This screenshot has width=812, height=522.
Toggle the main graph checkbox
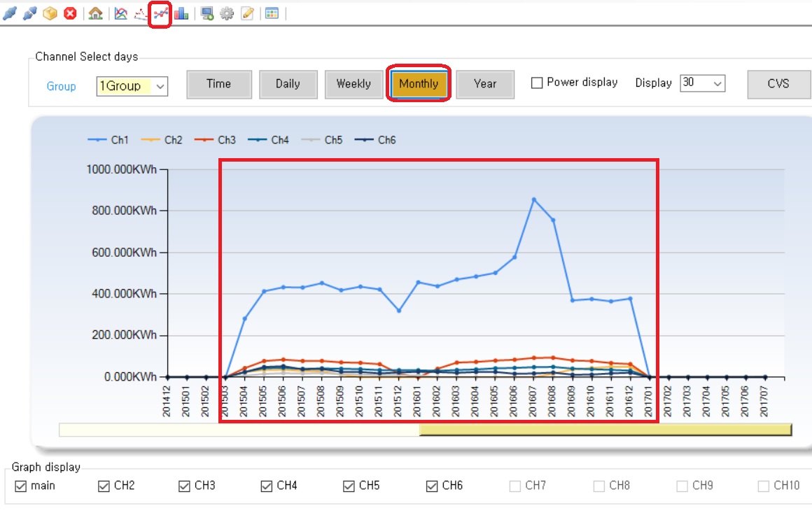[x=21, y=486]
